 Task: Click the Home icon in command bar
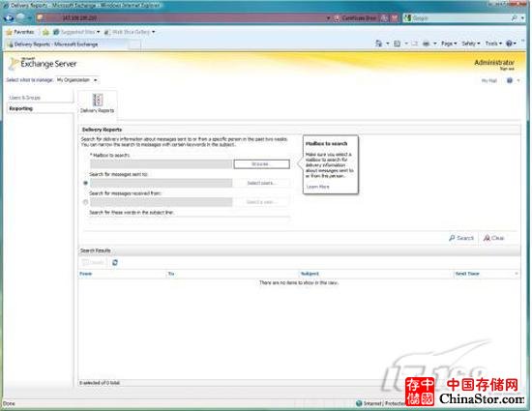pyautogui.click(x=378, y=44)
